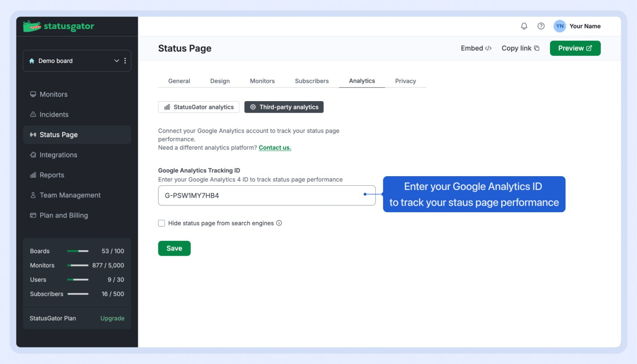
Task: Switch to the Subscribers tab
Action: [312, 81]
